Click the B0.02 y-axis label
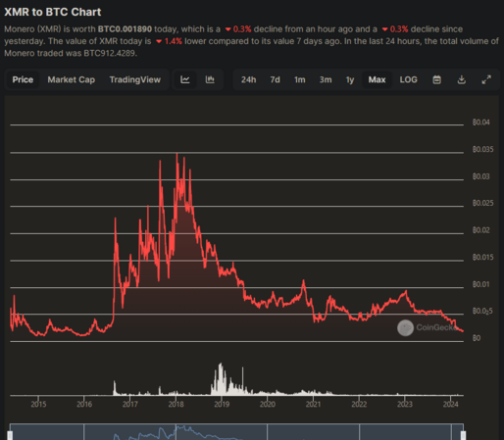 tap(480, 230)
